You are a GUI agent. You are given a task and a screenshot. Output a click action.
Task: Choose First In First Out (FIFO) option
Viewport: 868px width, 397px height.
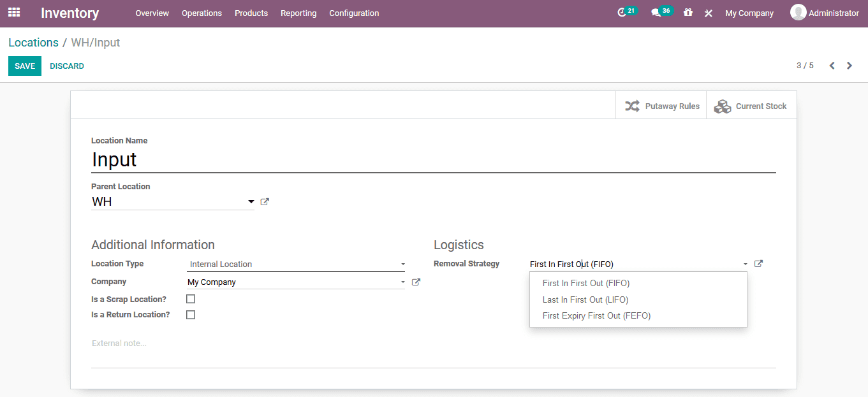(x=638, y=284)
